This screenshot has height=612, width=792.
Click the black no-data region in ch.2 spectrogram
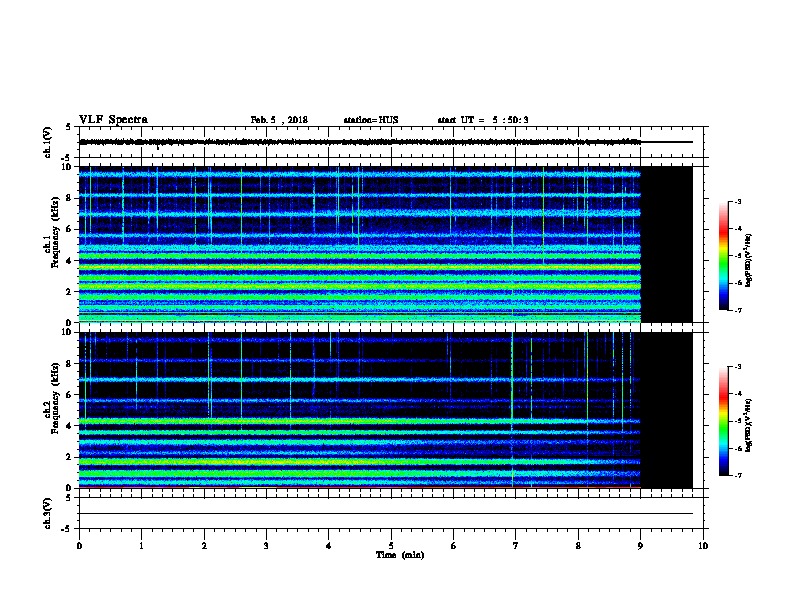point(667,410)
